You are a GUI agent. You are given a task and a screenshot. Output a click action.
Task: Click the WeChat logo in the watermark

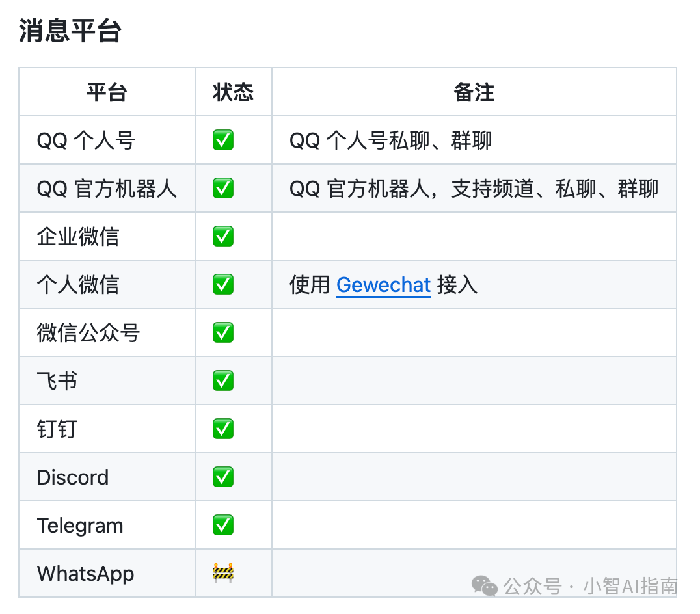point(485,586)
